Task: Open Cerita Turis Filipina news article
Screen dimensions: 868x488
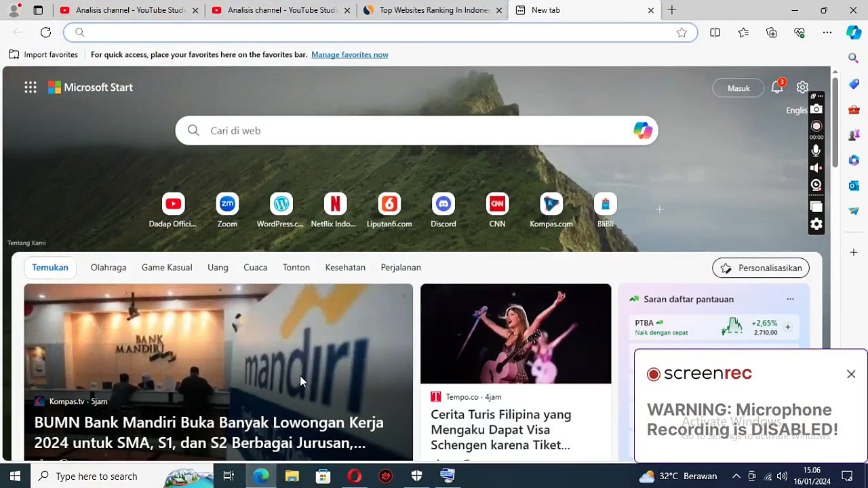Action: [500, 430]
